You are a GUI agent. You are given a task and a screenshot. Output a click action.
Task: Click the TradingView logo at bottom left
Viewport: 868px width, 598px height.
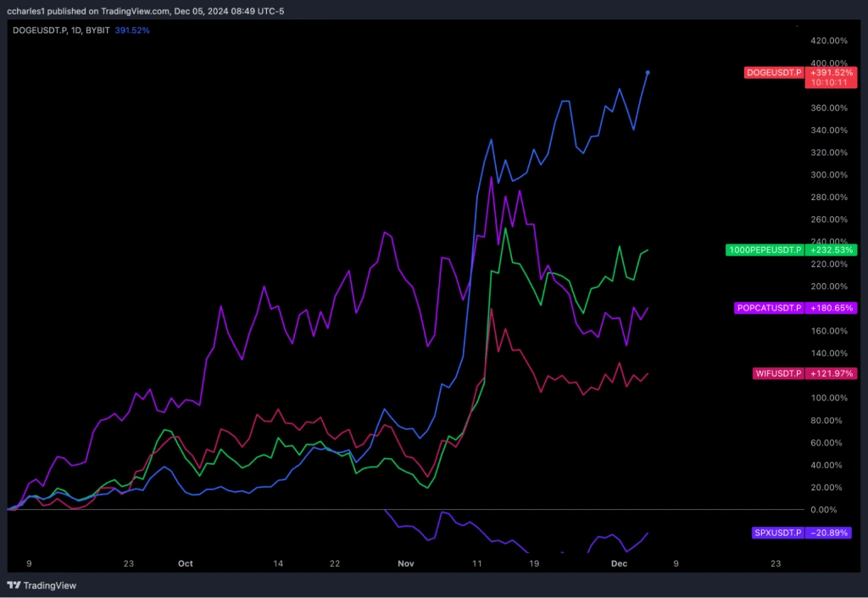[14, 585]
